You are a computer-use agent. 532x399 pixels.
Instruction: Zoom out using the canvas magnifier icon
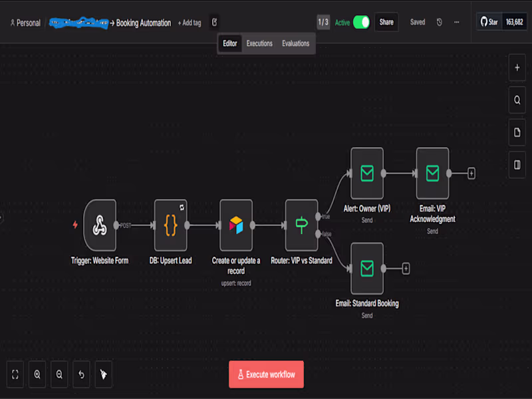point(59,374)
